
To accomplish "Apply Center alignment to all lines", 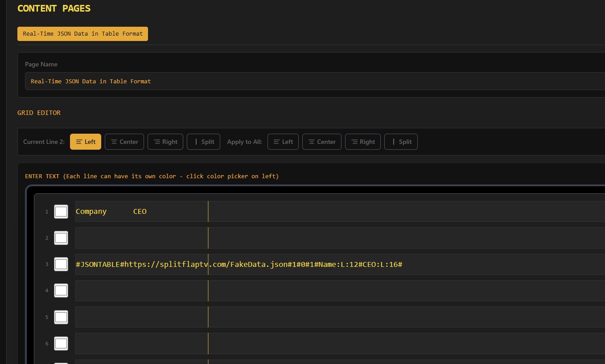I will coord(321,142).
